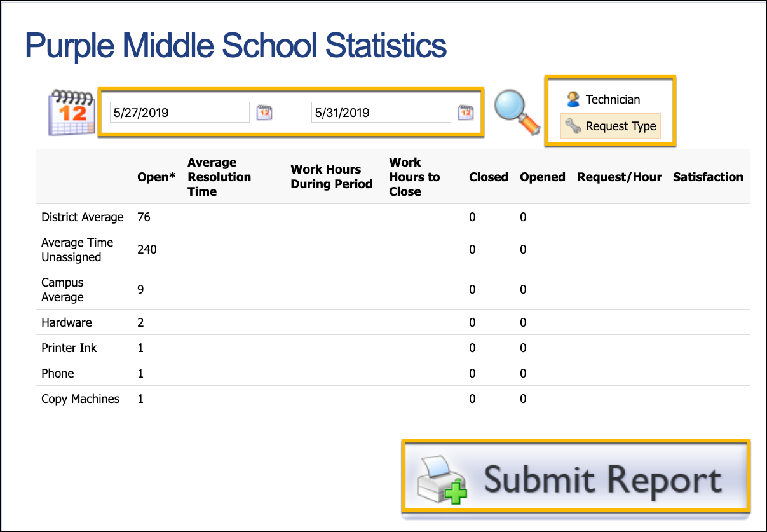Click the Request Type wrench icon

click(x=573, y=126)
